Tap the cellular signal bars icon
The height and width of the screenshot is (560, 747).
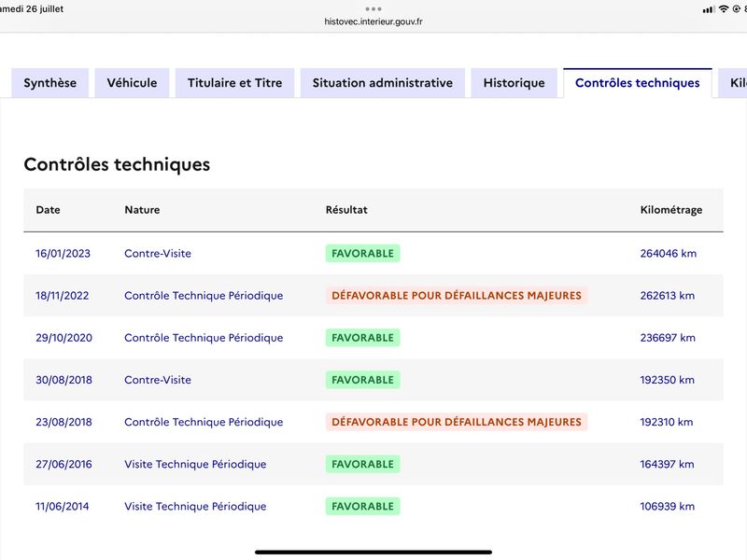pyautogui.click(x=709, y=9)
